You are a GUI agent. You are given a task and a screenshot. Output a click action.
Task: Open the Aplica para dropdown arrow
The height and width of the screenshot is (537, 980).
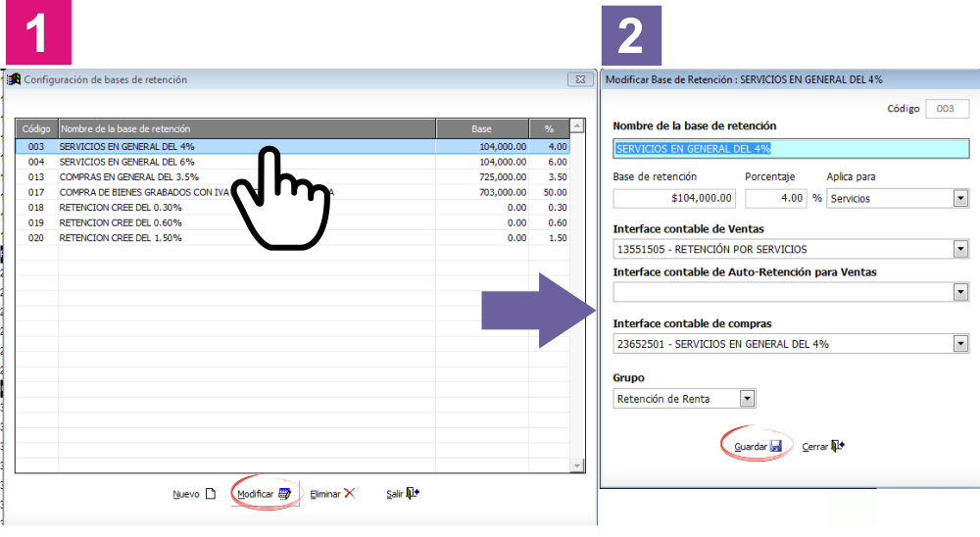tap(960, 199)
